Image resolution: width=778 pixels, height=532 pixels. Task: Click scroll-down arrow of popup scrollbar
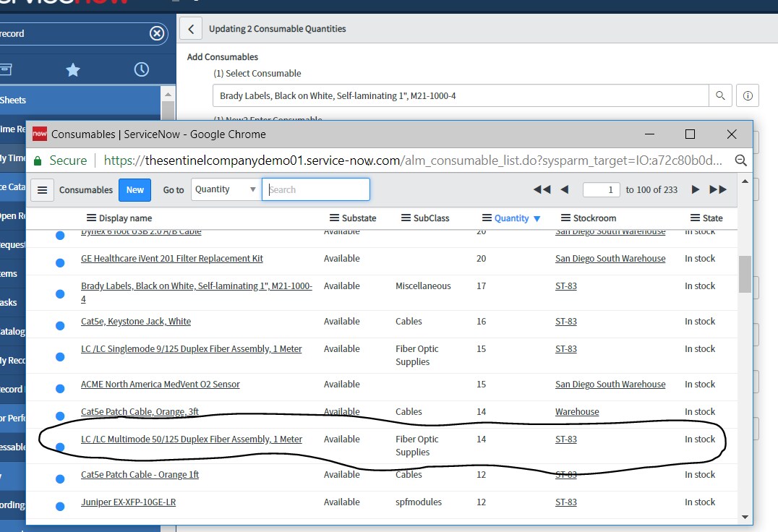pyautogui.click(x=745, y=517)
